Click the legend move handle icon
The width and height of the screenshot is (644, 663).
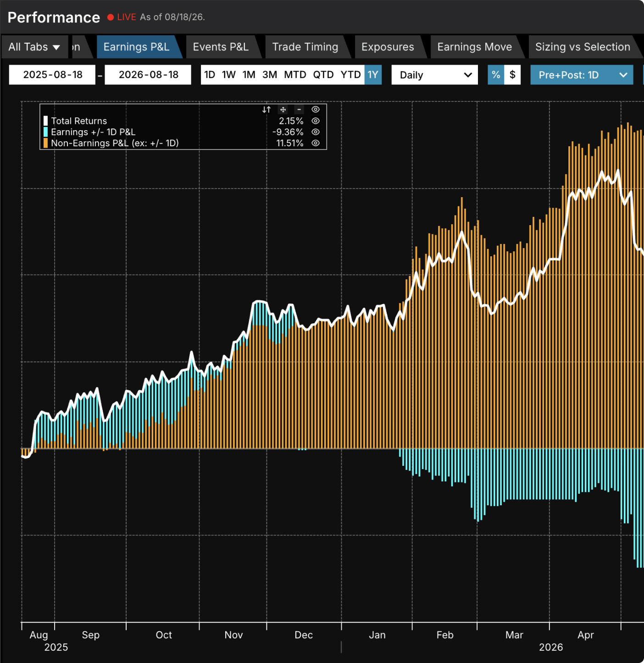point(283,110)
